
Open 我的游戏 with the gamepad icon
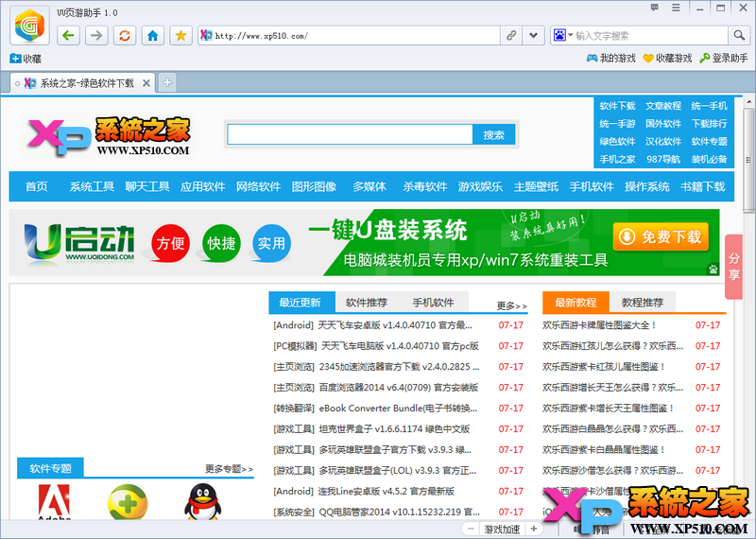[610, 59]
